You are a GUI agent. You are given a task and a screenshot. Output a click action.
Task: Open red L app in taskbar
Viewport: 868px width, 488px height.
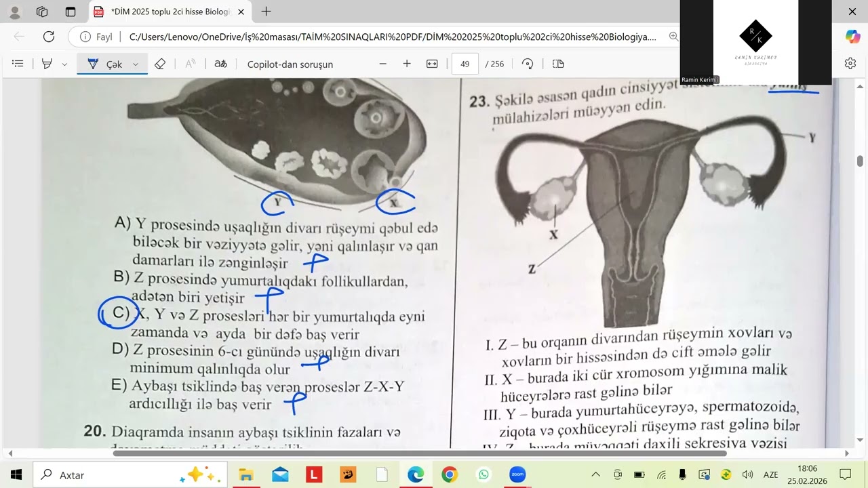pos(314,474)
